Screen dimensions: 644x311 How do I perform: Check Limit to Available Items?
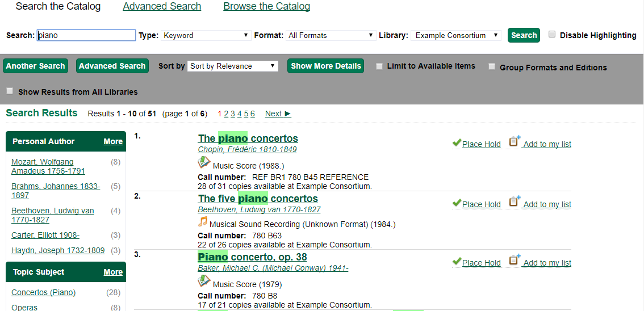coord(379,66)
